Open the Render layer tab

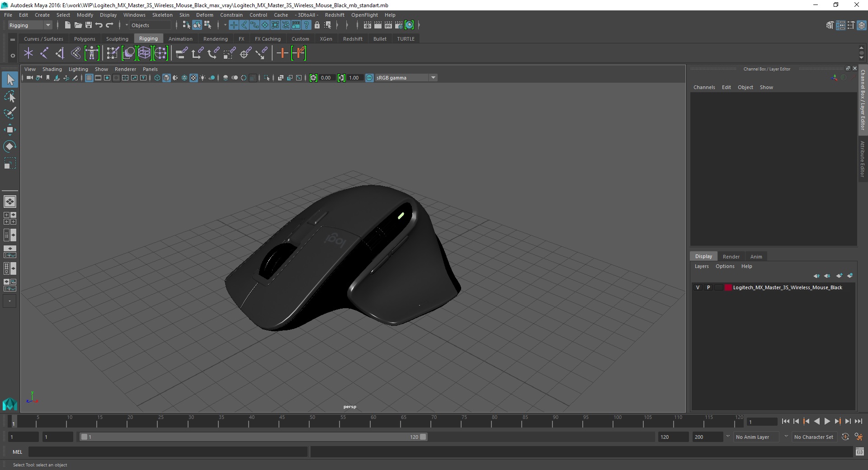731,256
